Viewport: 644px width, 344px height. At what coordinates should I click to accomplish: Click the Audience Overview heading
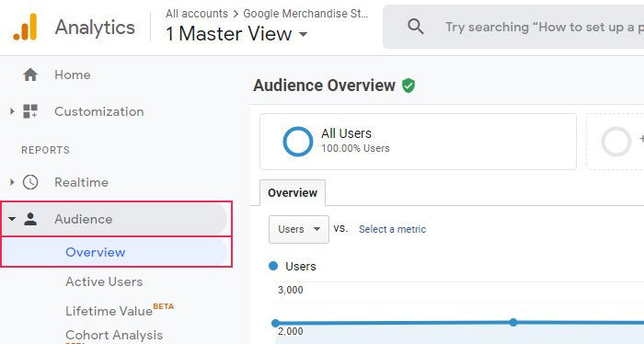[324, 86]
